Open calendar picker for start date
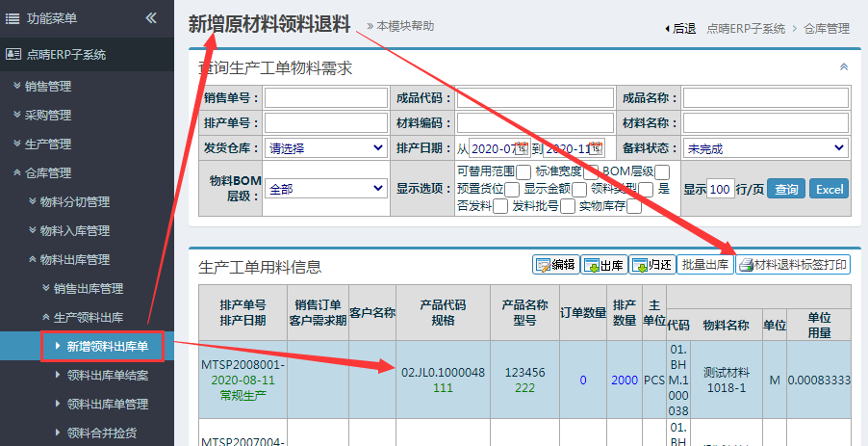This screenshot has width=868, height=446. (522, 148)
